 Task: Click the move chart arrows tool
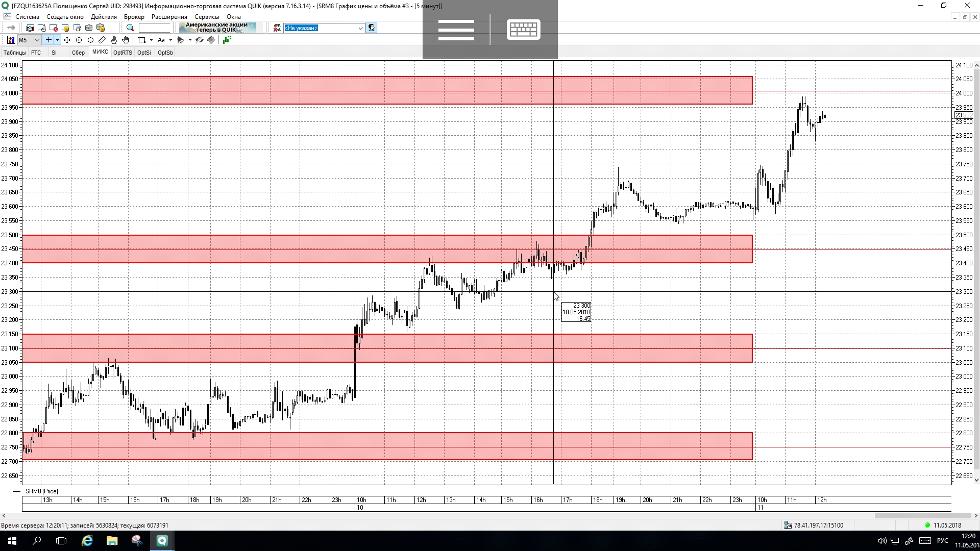tap(67, 40)
